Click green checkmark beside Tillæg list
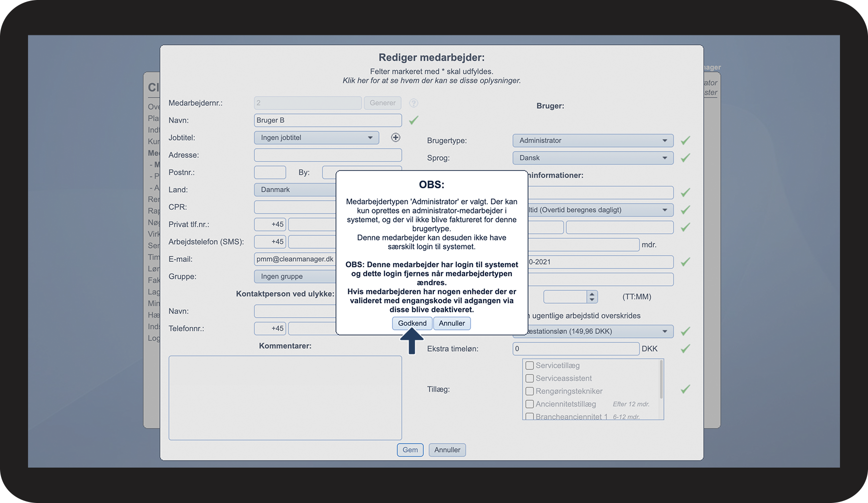This screenshot has height=503, width=868. [685, 389]
